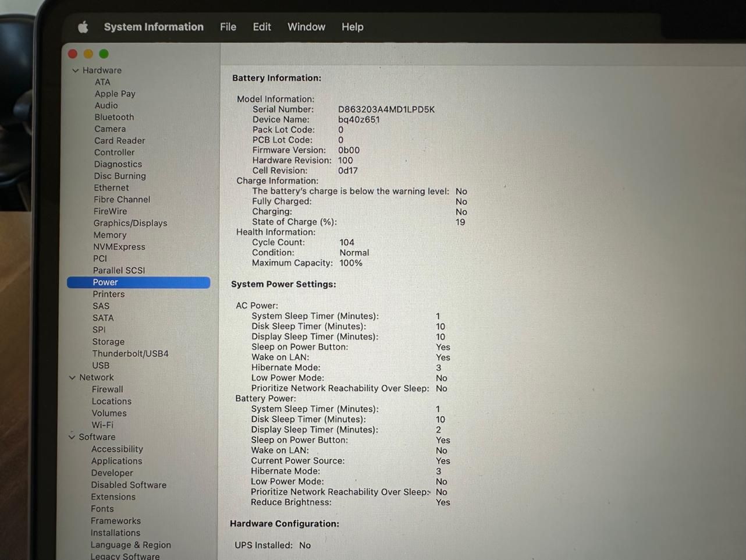Image resolution: width=746 pixels, height=560 pixels.
Task: Select NVMExpress in the sidebar
Action: point(119,247)
